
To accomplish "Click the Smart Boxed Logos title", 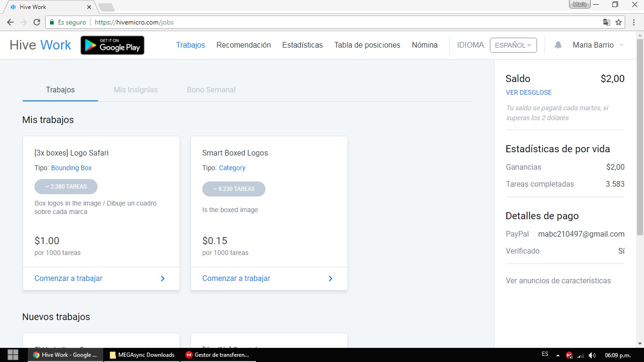I will pyautogui.click(x=235, y=153).
